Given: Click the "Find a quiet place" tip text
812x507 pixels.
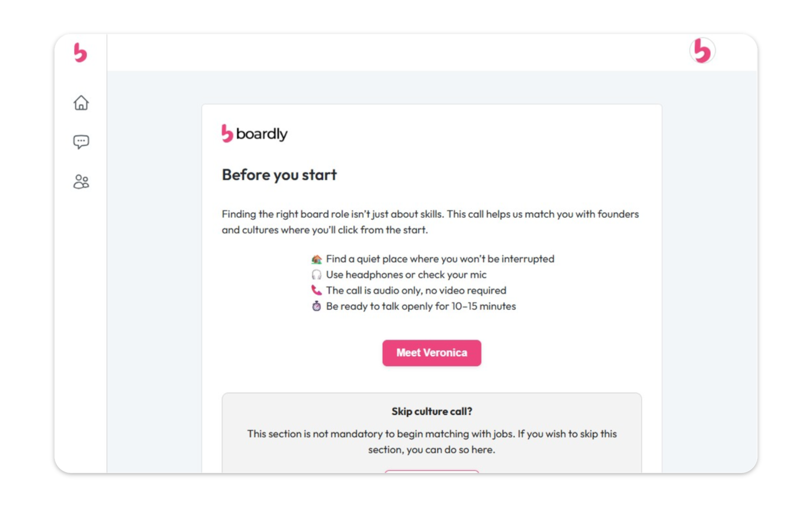Looking at the screenshot, I should tap(440, 259).
